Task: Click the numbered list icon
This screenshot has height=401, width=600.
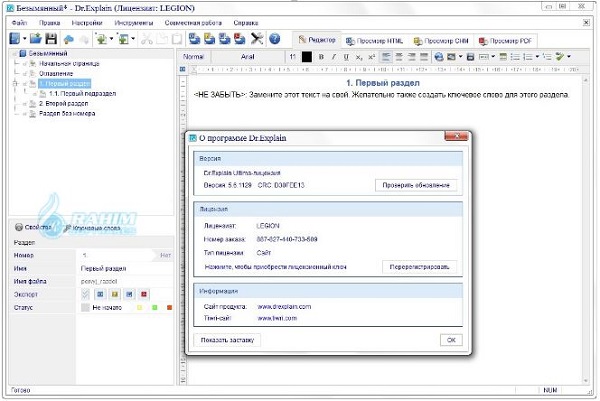Action: (528, 57)
